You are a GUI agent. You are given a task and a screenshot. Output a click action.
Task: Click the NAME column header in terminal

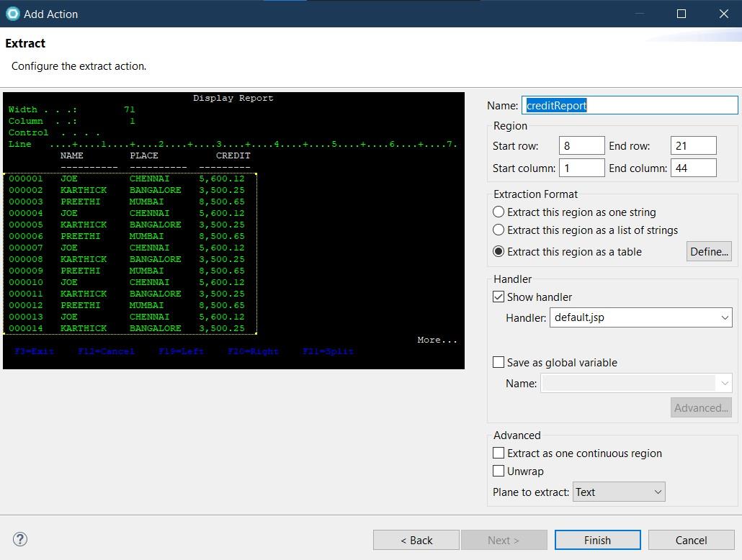tap(72, 155)
